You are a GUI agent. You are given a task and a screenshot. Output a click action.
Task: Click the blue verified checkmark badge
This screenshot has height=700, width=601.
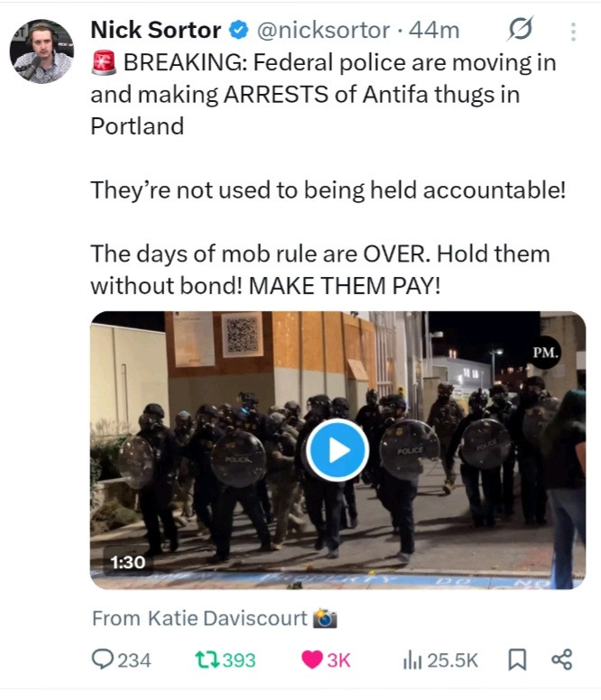pos(238,31)
